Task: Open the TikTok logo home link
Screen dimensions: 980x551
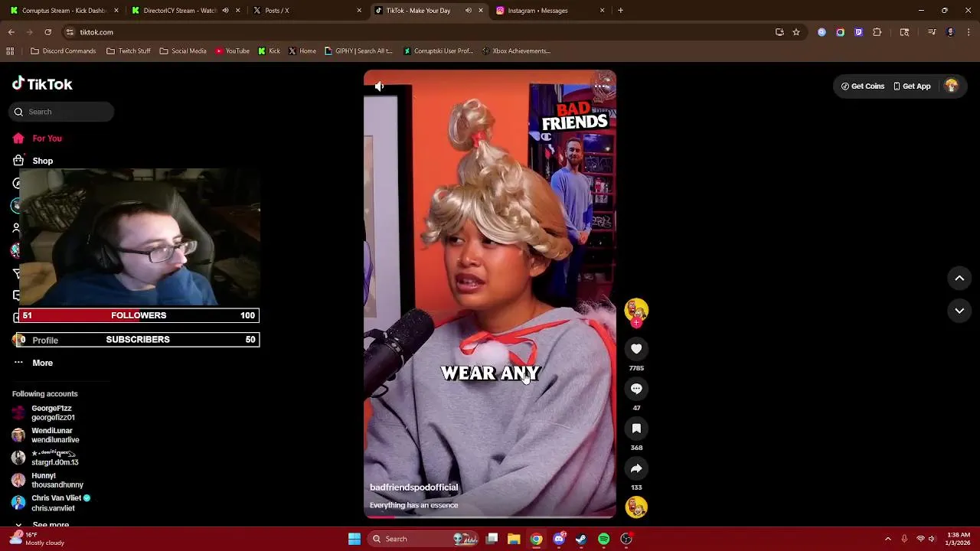Action: 42,84
